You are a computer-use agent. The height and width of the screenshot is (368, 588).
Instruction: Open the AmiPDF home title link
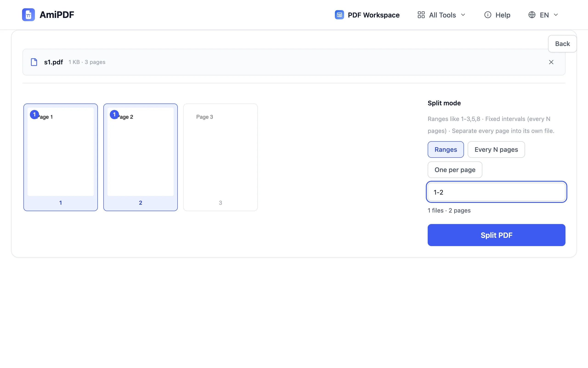coord(57,14)
